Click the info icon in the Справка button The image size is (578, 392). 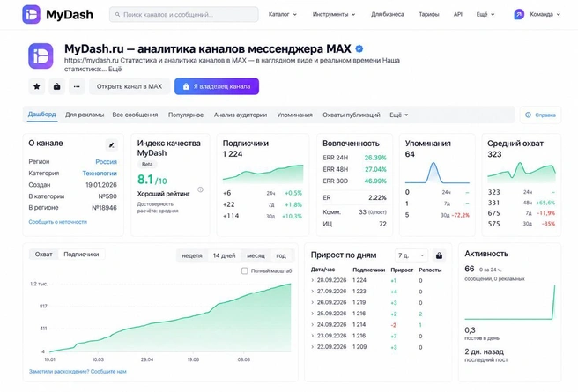[529, 115]
